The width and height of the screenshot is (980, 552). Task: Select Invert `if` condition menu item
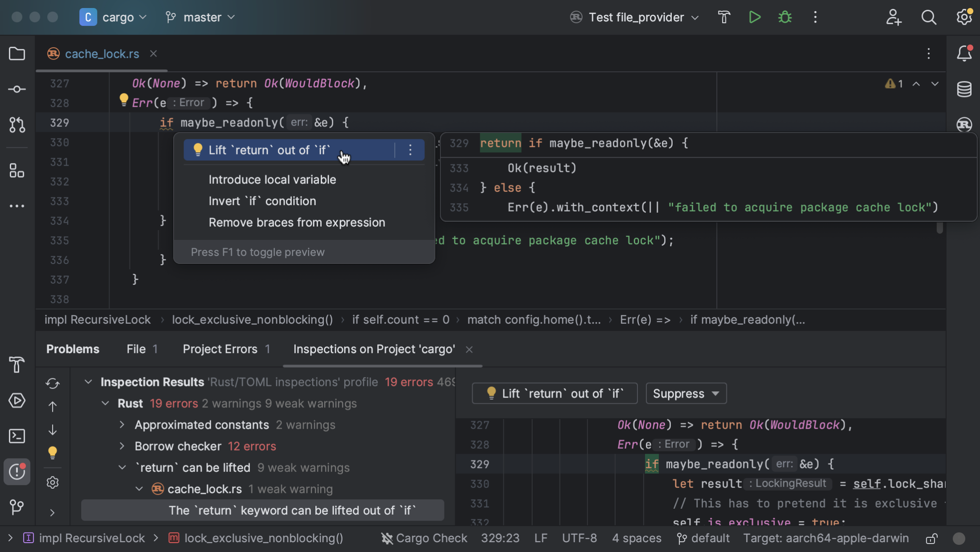pos(262,201)
